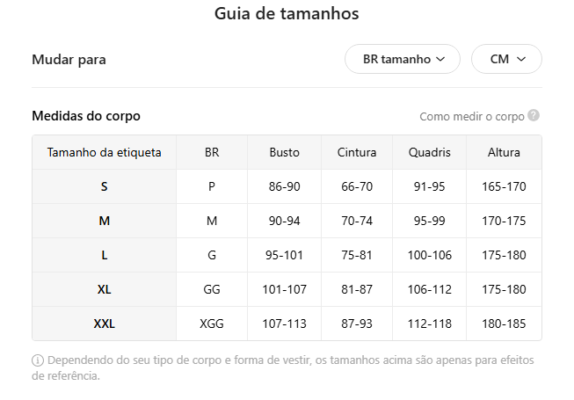Select the M size label cell
Image resolution: width=574 pixels, height=400 pixels.
click(104, 221)
